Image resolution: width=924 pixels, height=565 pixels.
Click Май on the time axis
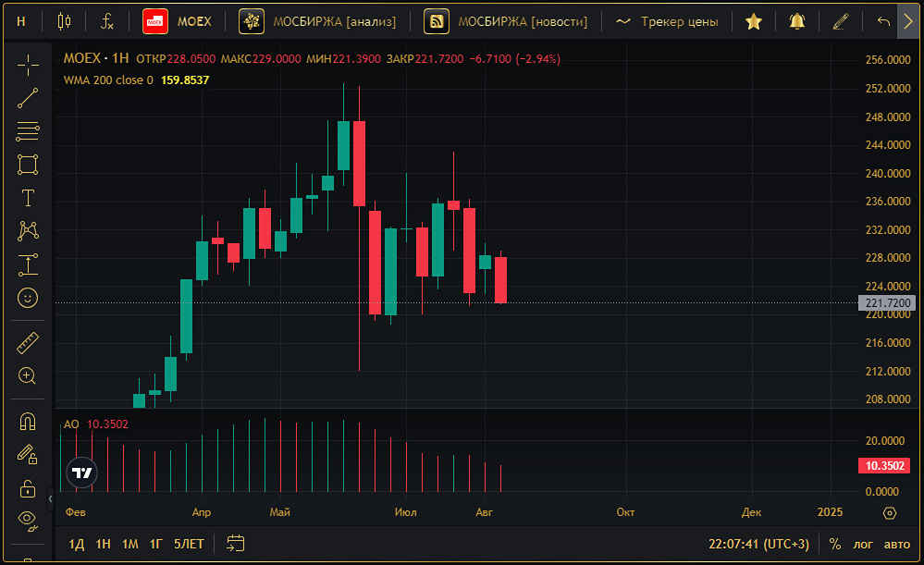(280, 512)
